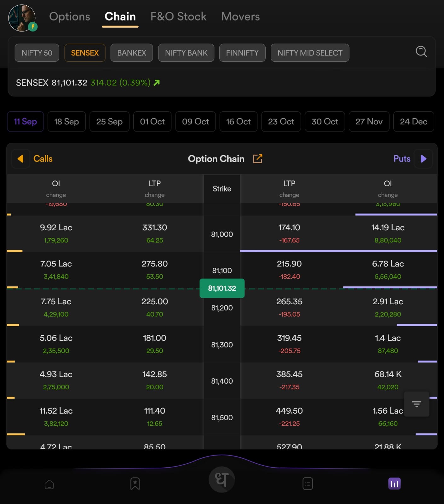The width and height of the screenshot is (444, 504).
Task: Select the NIFTY BANK index chip
Action: (186, 53)
